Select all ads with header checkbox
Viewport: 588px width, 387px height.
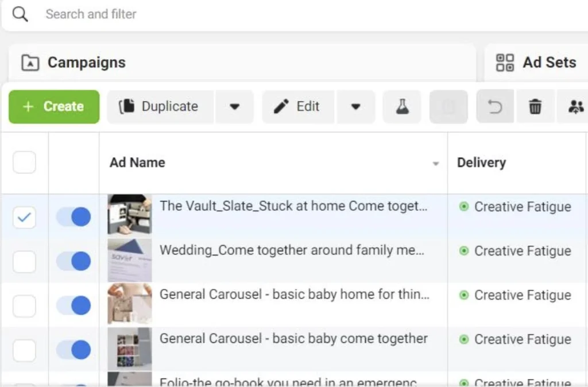pyautogui.click(x=24, y=162)
